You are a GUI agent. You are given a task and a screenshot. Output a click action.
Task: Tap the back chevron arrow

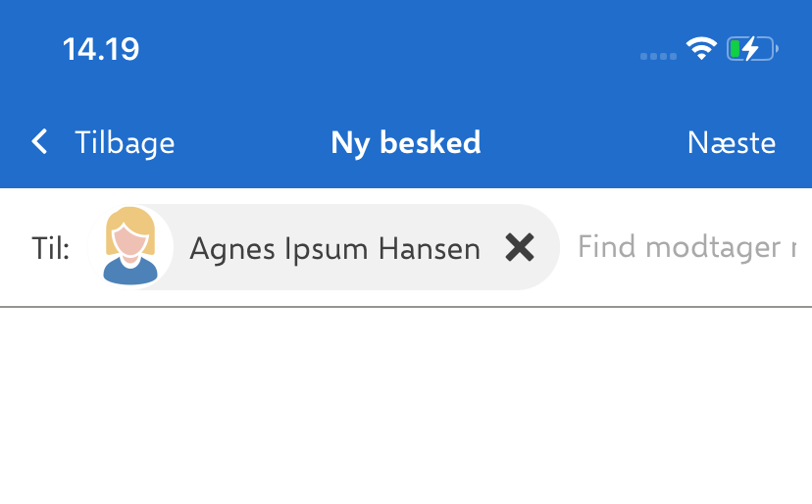40,143
